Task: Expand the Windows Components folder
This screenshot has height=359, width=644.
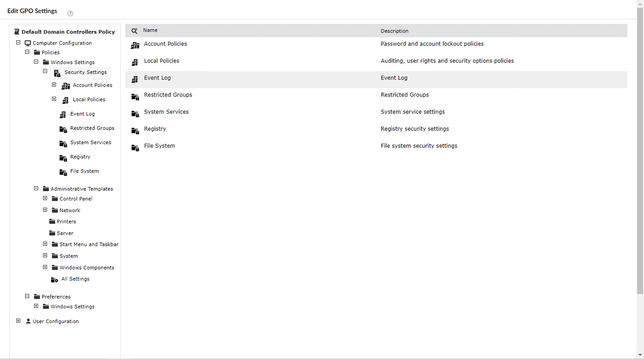Action: 45,267
